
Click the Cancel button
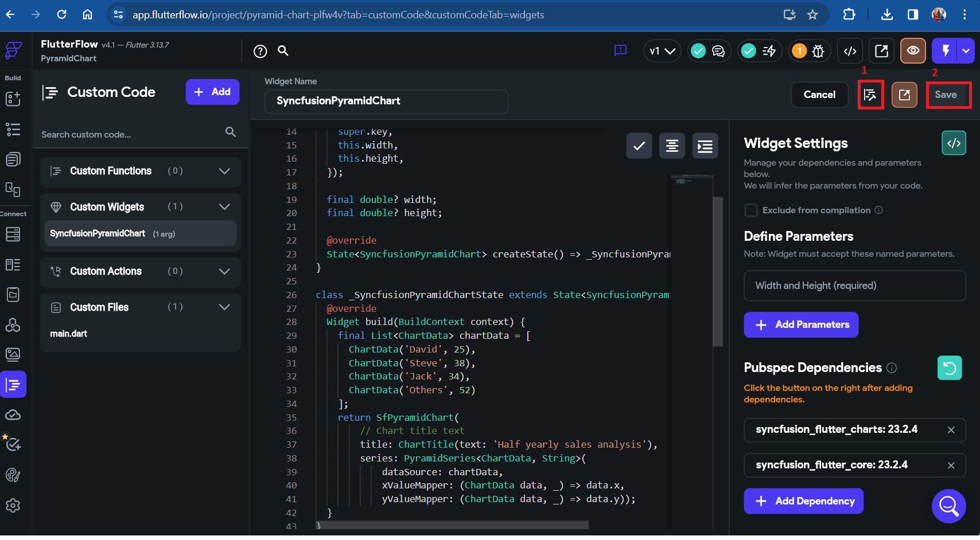coord(819,95)
